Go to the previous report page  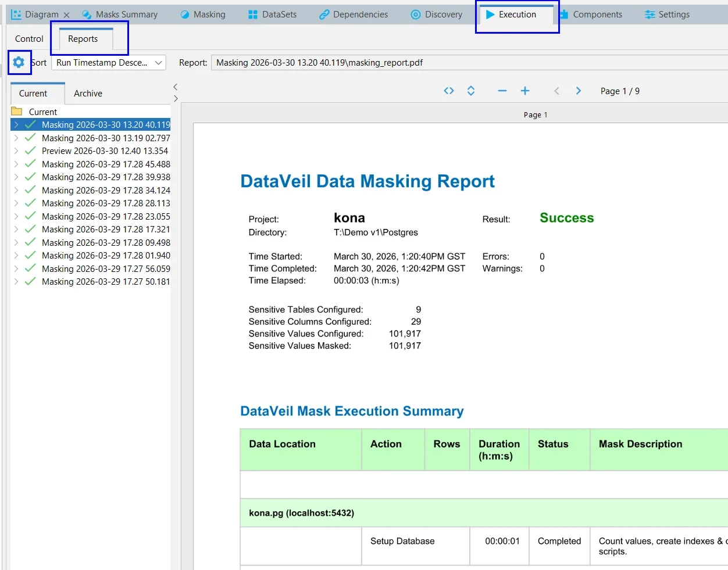[556, 91]
